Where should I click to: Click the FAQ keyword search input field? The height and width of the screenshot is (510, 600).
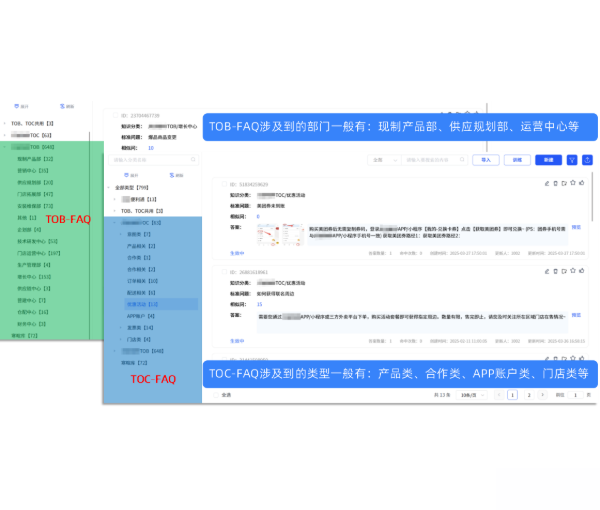pos(432,159)
